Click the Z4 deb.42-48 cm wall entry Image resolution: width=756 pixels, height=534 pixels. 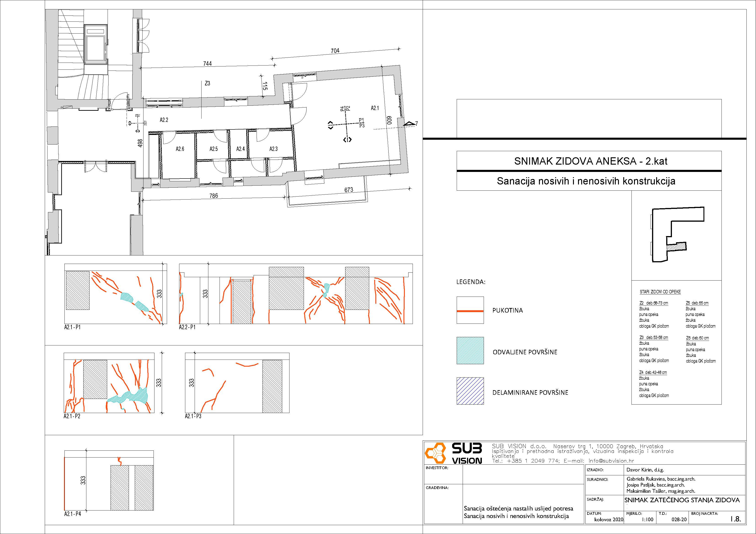(x=653, y=372)
